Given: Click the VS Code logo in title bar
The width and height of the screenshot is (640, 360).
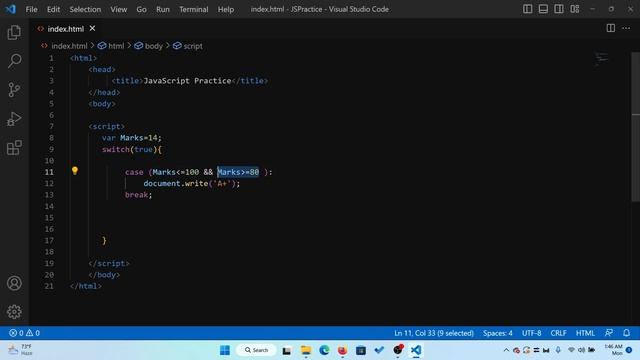Looking at the screenshot, I should click(x=11, y=9).
